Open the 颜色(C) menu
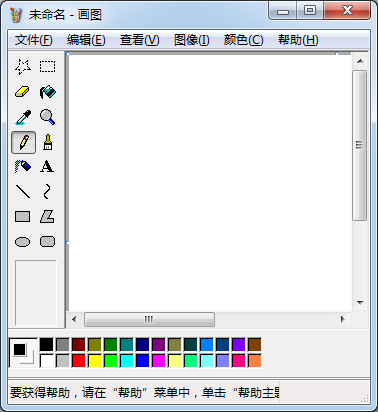The height and width of the screenshot is (412, 378). 244,40
